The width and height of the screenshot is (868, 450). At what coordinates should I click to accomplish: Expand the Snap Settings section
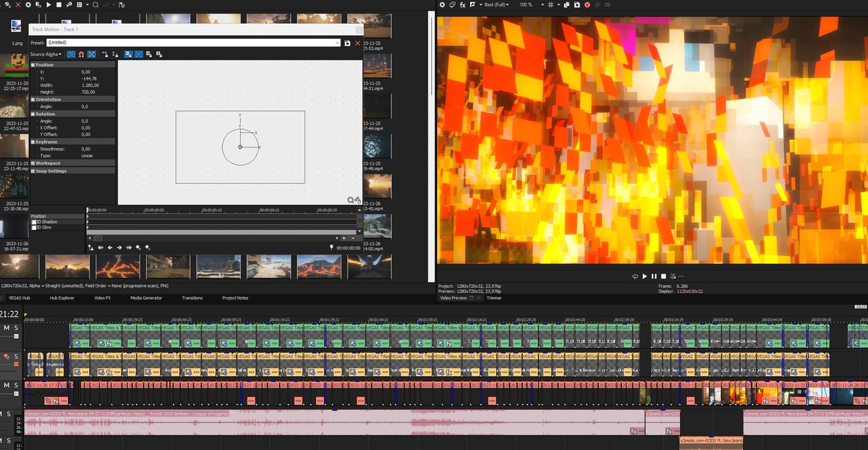[x=32, y=171]
